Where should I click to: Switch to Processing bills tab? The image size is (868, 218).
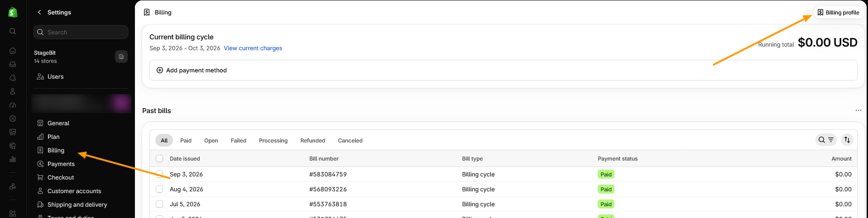[273, 140]
